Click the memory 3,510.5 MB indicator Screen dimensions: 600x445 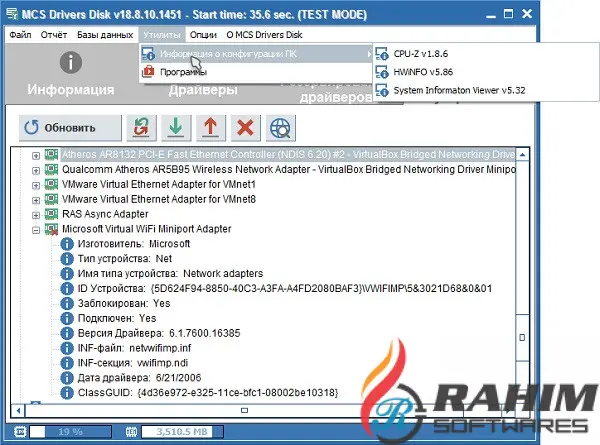point(182,432)
